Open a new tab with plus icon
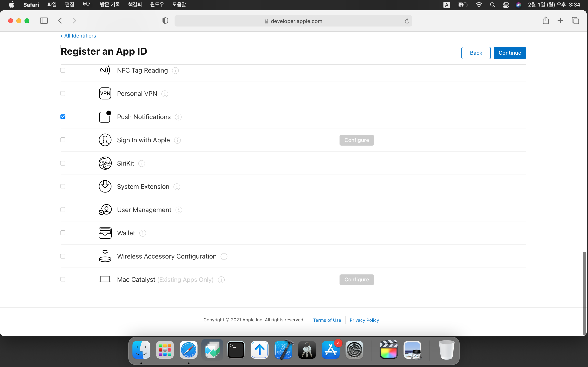This screenshot has height=367, width=588. pyautogui.click(x=560, y=21)
